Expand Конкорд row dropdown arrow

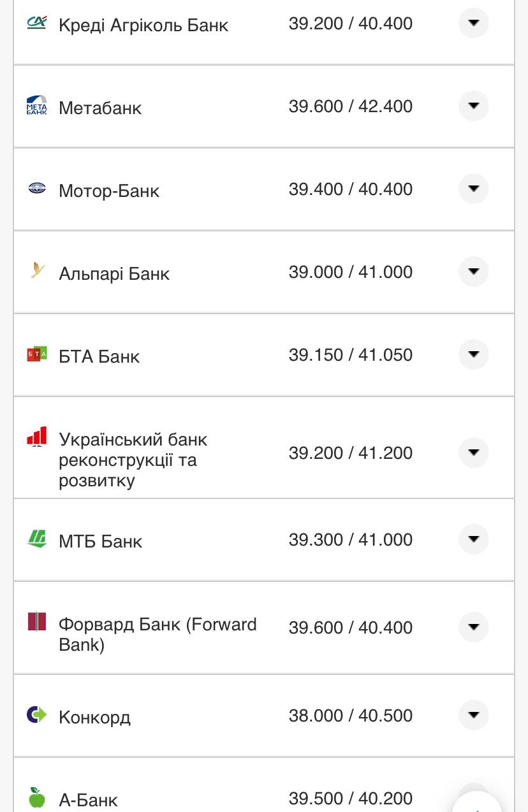[473, 715]
